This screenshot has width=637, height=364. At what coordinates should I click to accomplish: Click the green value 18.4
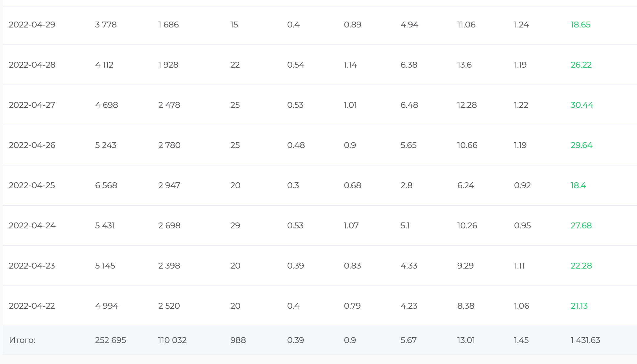[578, 185]
